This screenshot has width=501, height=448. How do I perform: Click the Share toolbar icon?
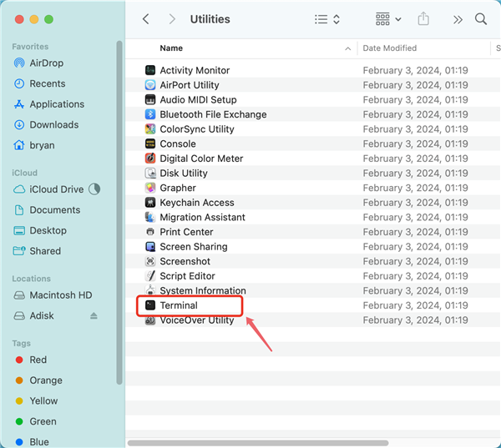coord(423,19)
